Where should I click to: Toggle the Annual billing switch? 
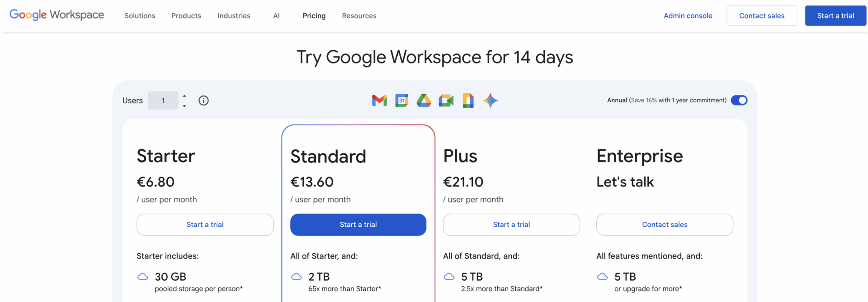tap(739, 101)
